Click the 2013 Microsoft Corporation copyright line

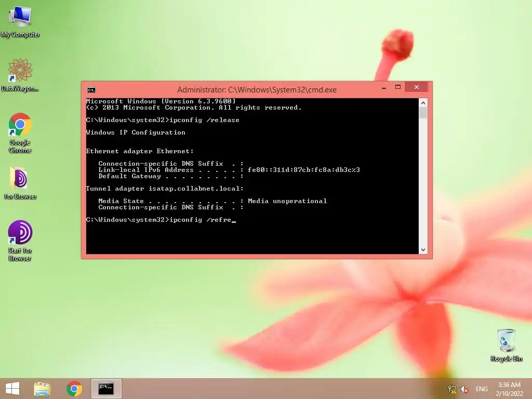194,108
